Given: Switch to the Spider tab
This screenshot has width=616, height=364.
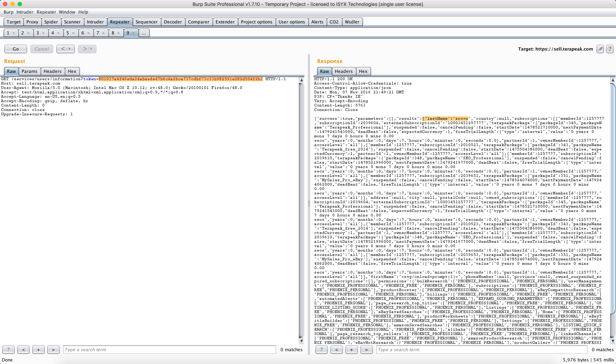Looking at the screenshot, I should click(51, 22).
